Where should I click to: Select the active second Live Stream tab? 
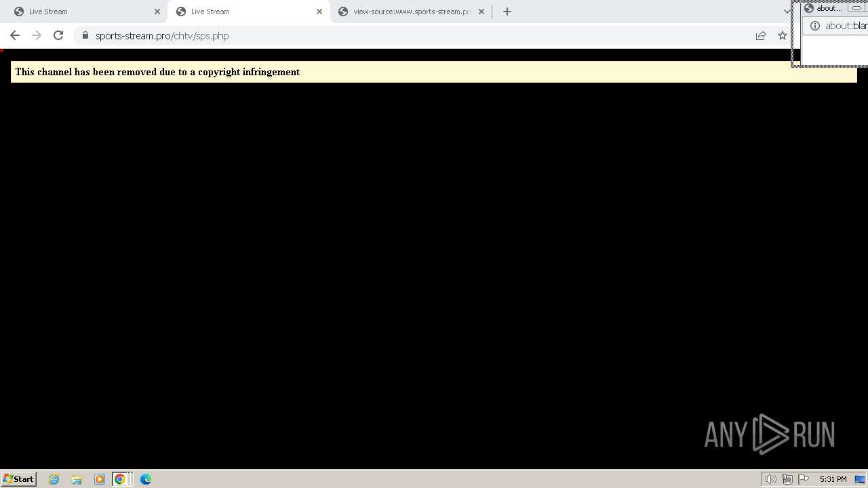click(x=248, y=12)
